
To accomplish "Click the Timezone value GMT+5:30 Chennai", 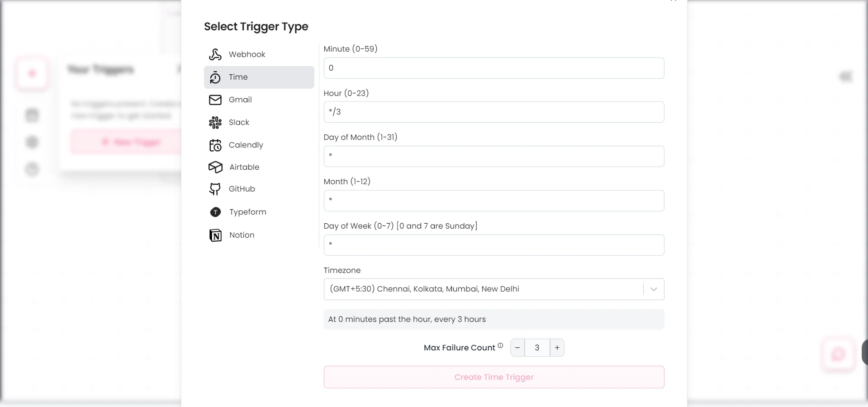I will pyautogui.click(x=424, y=289).
